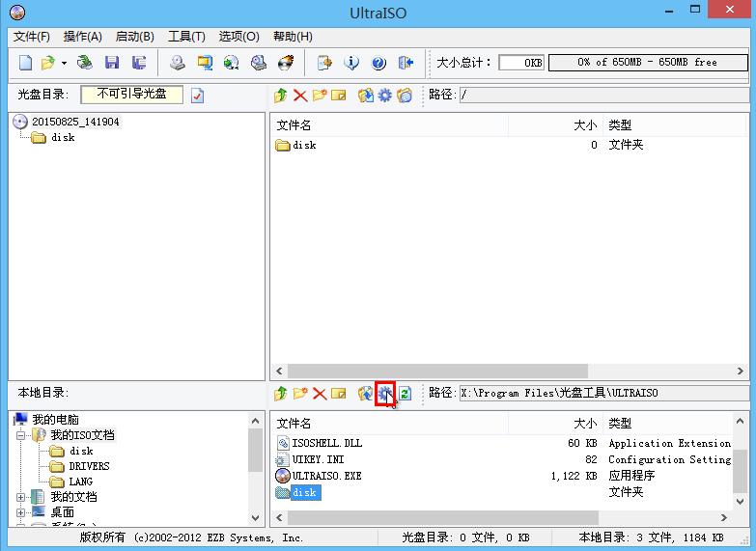This screenshot has height=551, width=756.
Task: Click the Properties info bubble icon
Action: tap(351, 63)
